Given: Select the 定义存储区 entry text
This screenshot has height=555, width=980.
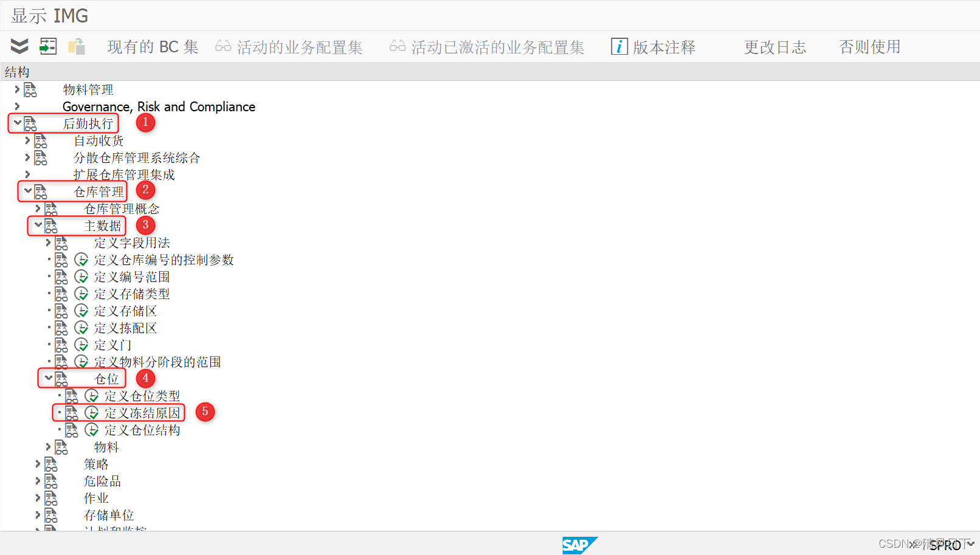Looking at the screenshot, I should (x=125, y=311).
